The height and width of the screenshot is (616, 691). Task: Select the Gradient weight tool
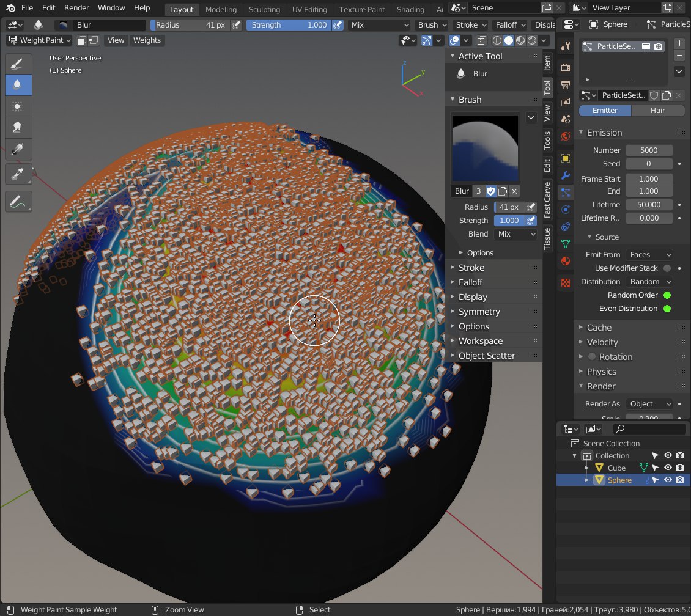tap(17, 148)
